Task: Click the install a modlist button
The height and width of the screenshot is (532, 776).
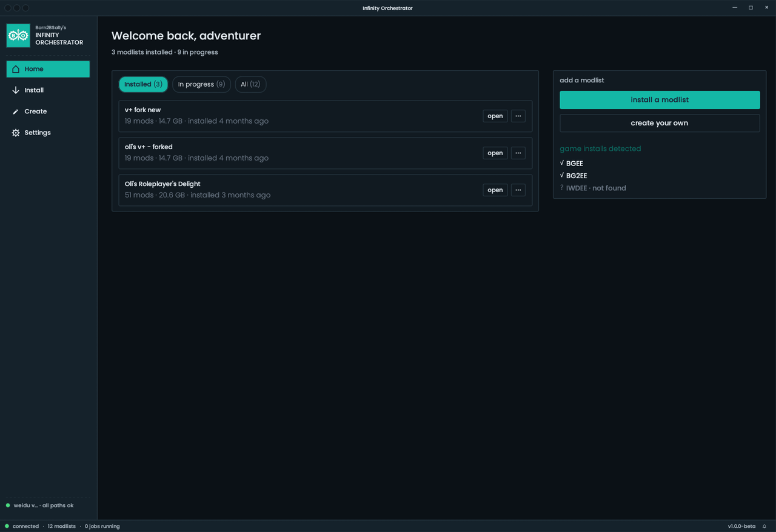Action: (660, 100)
